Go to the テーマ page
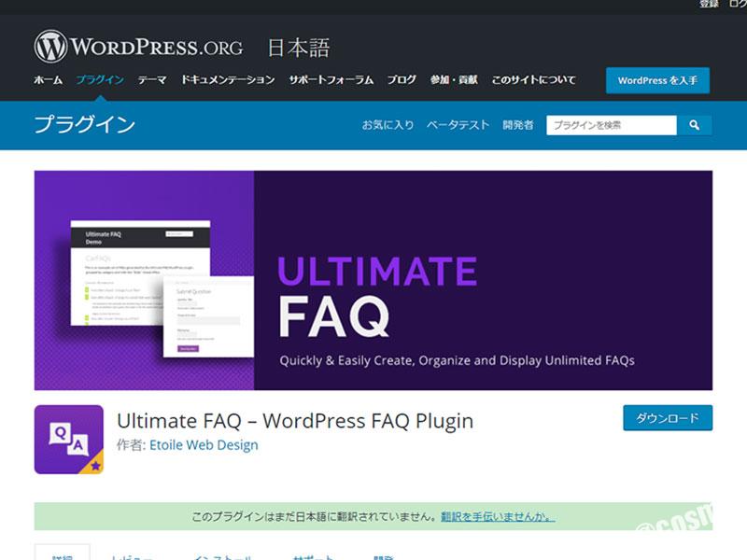The height and width of the screenshot is (560, 747). [x=152, y=80]
